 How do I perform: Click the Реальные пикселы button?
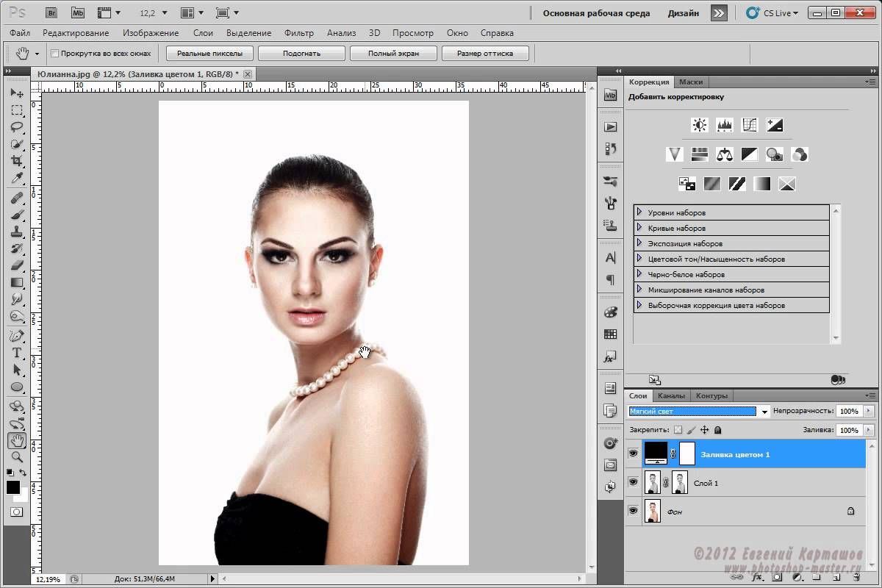[x=209, y=54]
